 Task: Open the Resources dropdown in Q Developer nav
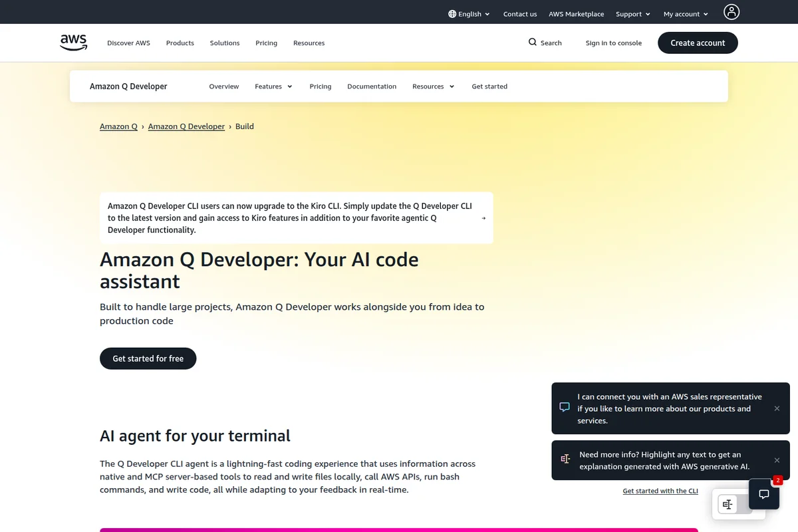433,86
